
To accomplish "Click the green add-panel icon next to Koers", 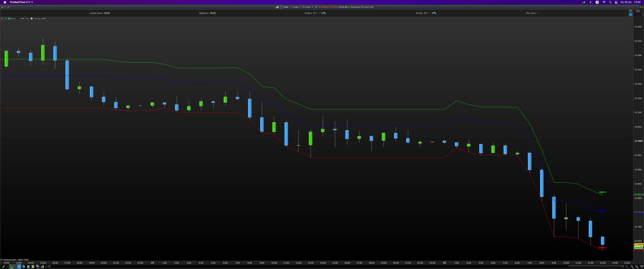I will pos(6,19).
